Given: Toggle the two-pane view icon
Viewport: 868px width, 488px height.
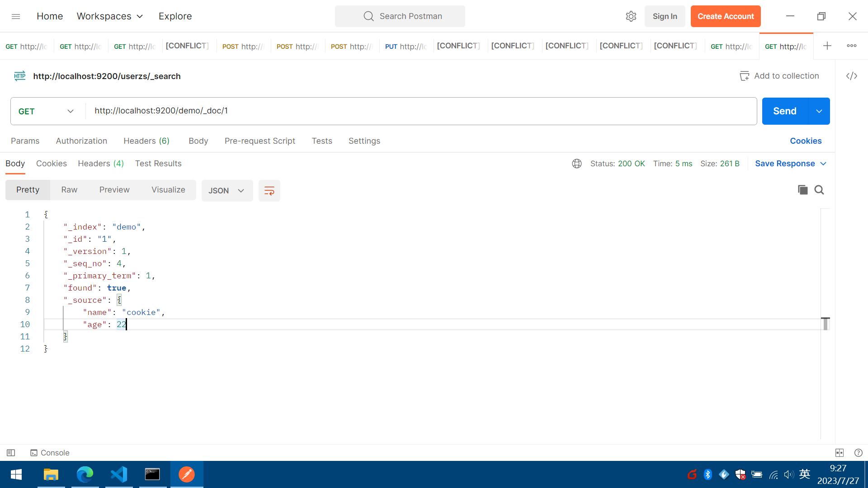Looking at the screenshot, I should [x=840, y=453].
